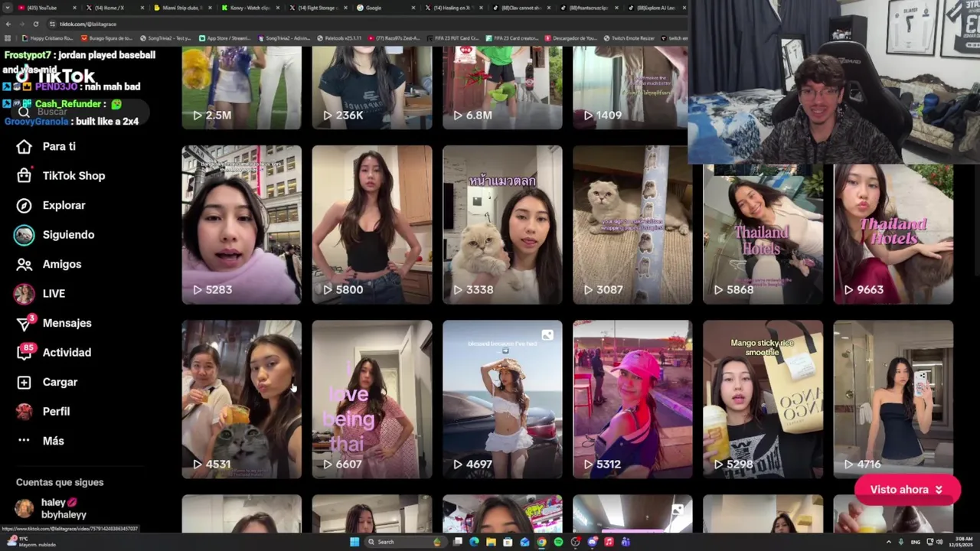This screenshot has height=551, width=980.
Task: Go to the Explorar page
Action: point(51,205)
